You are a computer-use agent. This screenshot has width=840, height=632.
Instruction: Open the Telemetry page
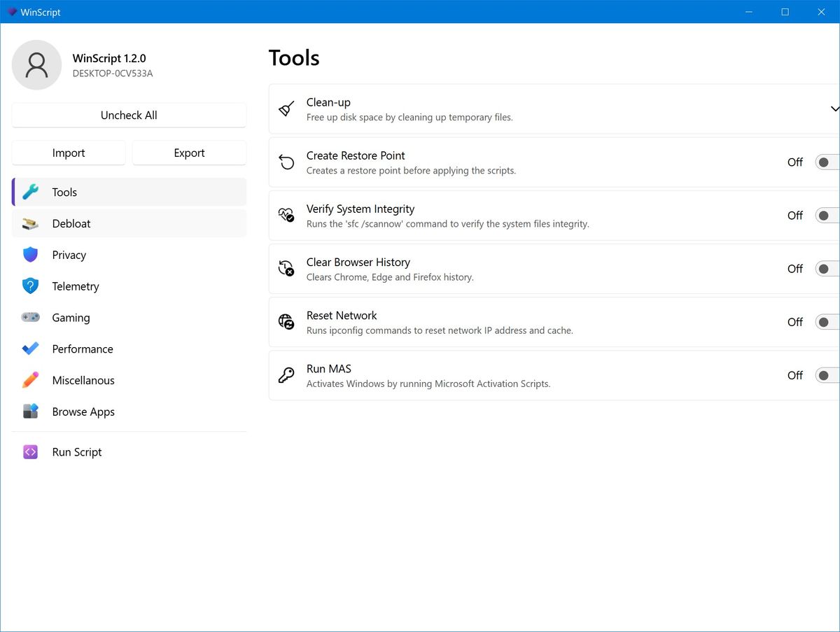76,286
